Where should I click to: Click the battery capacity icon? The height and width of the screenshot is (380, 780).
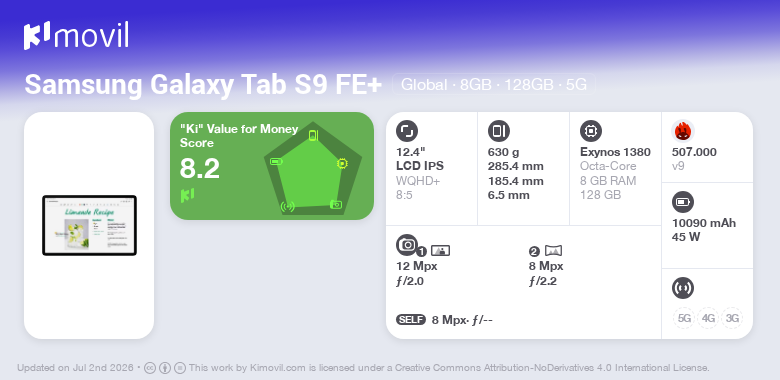coord(683,202)
